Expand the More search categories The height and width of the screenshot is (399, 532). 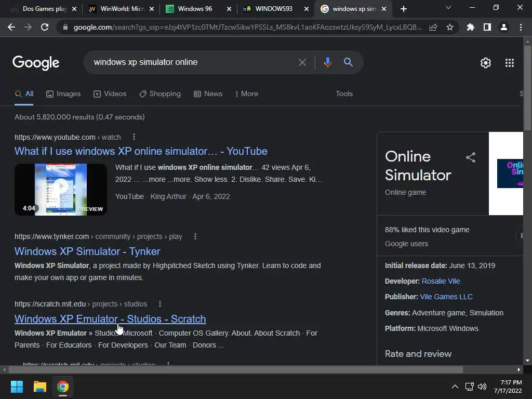coord(247,94)
